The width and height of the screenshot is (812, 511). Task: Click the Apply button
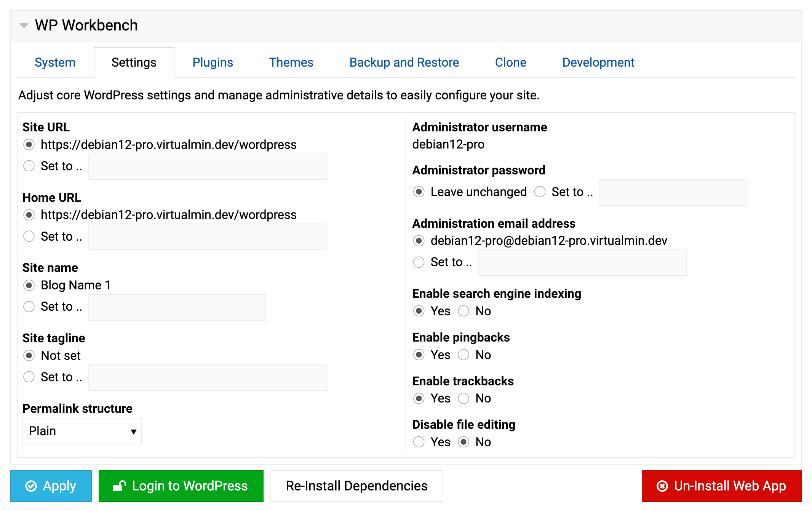(x=51, y=486)
